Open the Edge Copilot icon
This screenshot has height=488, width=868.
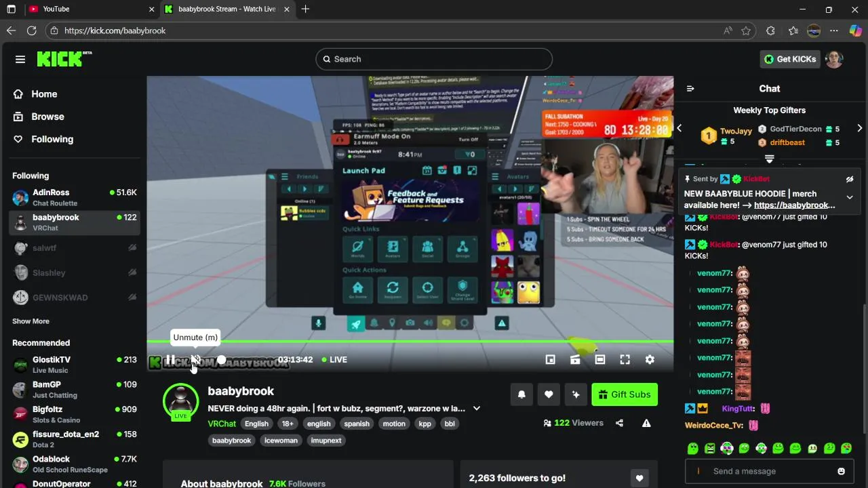[855, 30]
